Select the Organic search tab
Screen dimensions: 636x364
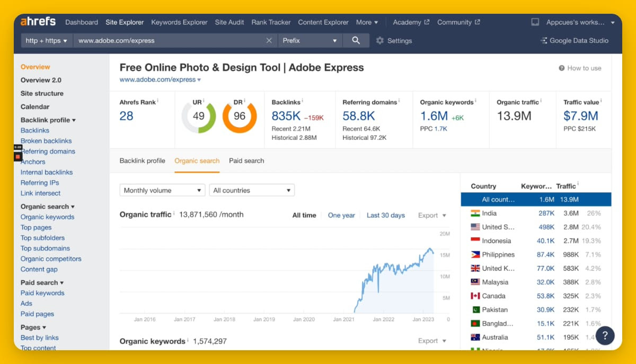pos(197,161)
